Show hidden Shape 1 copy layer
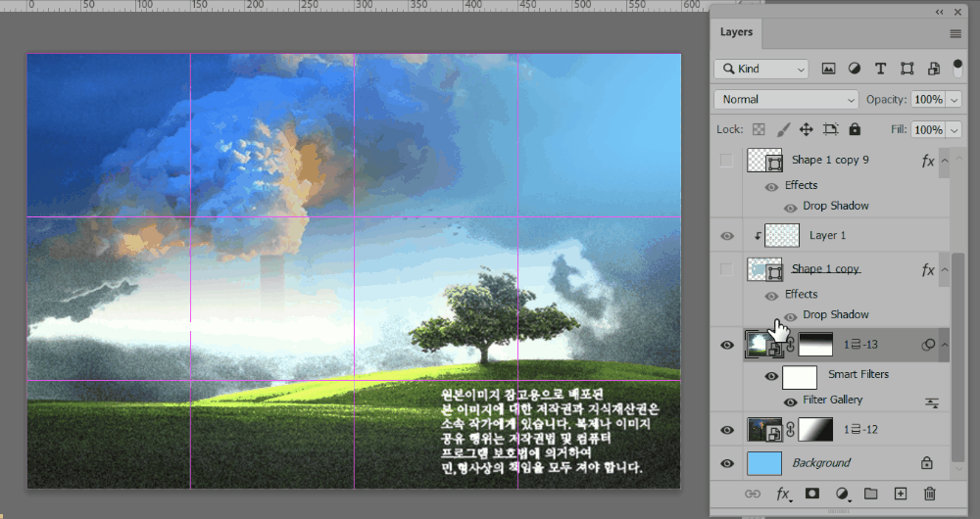The height and width of the screenshot is (519, 980). coord(726,269)
